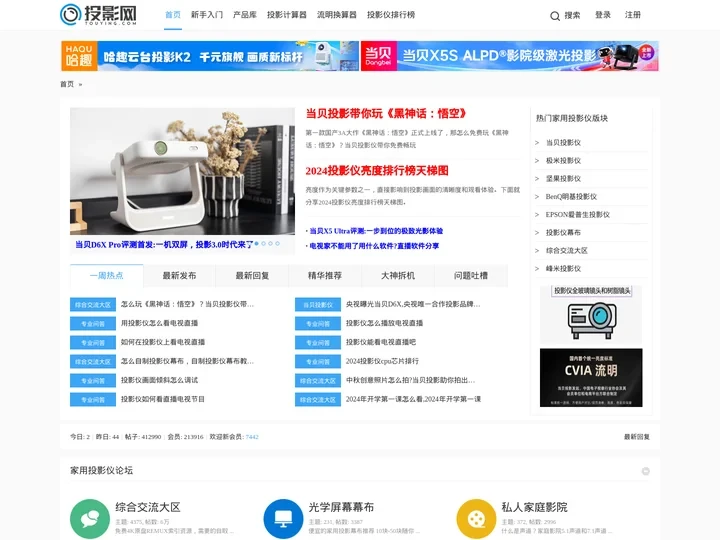
Task: Select the first carousel dot indicator
Action: pos(257,243)
